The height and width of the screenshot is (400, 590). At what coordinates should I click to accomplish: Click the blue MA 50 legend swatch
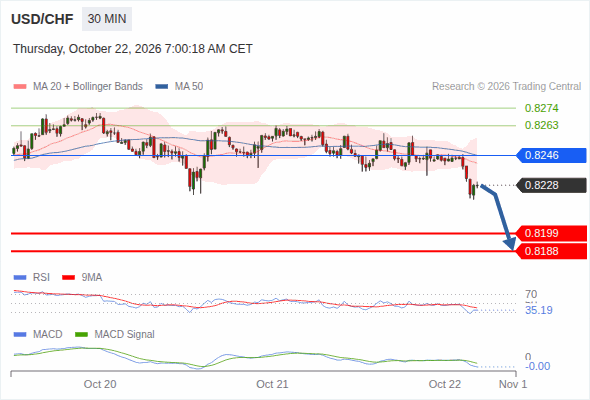point(162,87)
